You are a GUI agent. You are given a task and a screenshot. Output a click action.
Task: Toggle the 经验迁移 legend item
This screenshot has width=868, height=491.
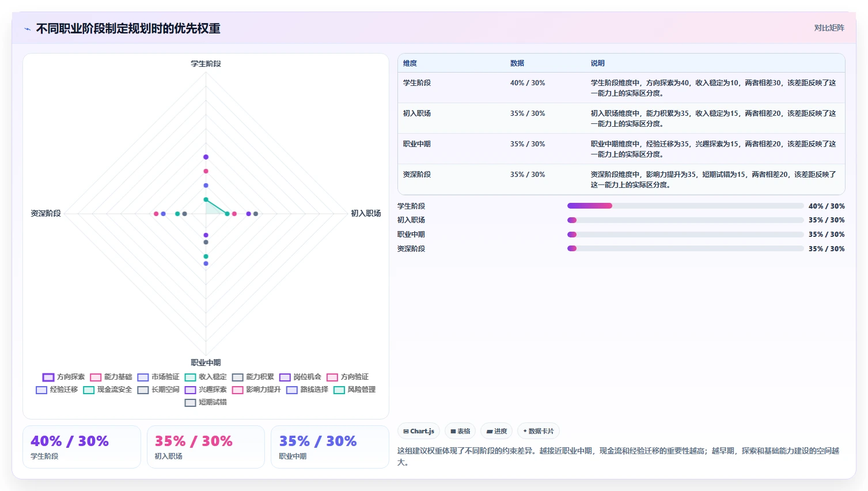(57, 390)
